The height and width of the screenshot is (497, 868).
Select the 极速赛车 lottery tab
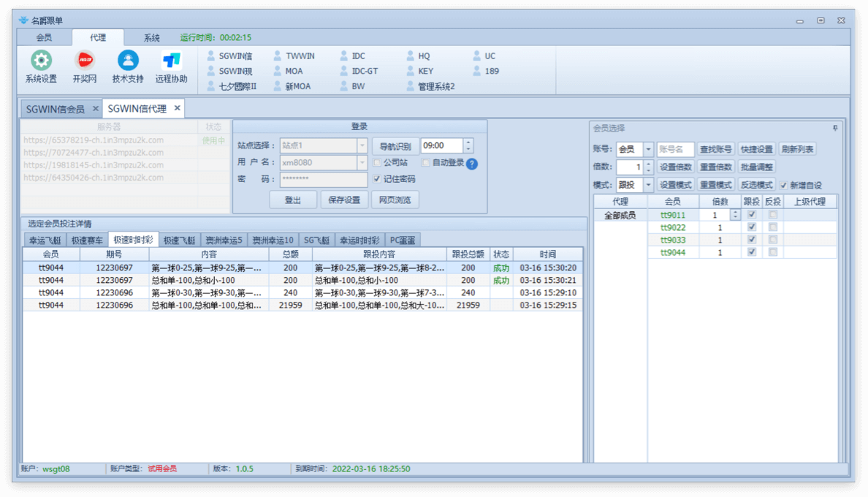coord(87,240)
